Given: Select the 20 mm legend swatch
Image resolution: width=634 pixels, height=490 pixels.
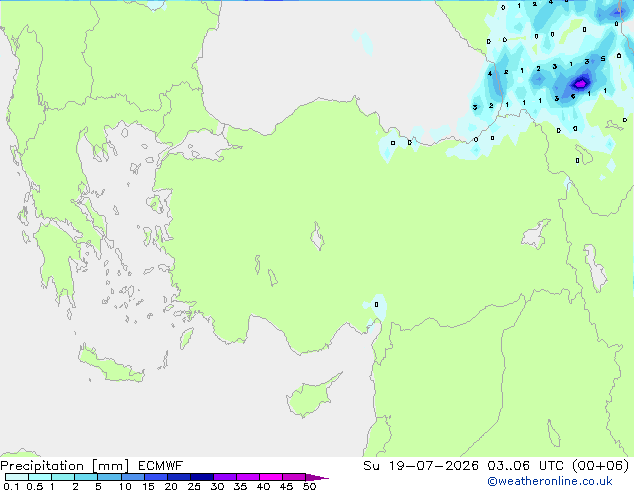Looking at the screenshot, I should (x=178, y=477).
